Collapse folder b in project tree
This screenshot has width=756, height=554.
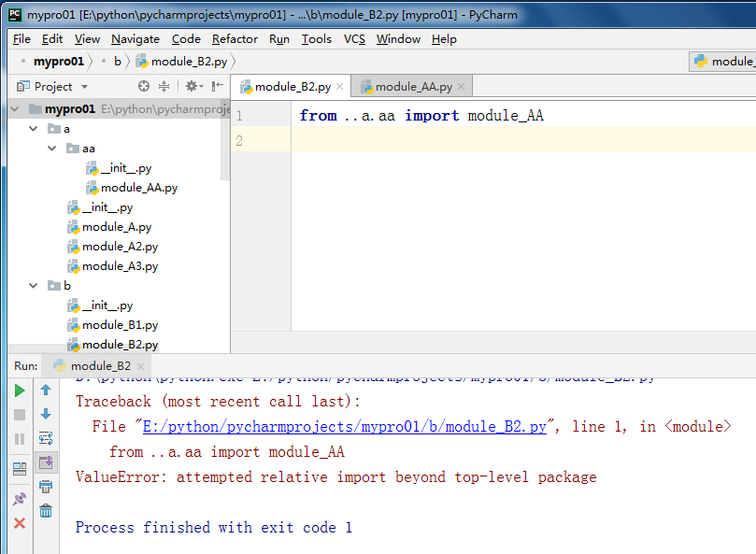(34, 286)
